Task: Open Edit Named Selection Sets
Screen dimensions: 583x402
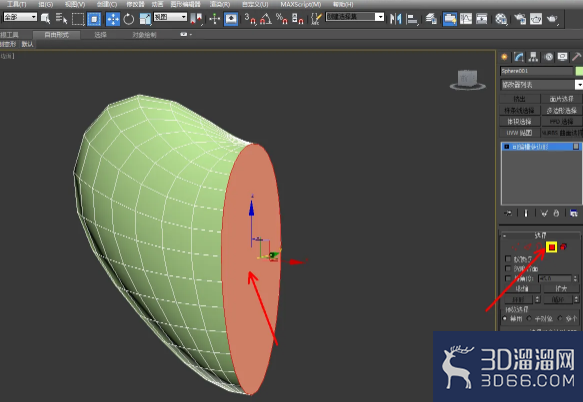Action: (316, 19)
